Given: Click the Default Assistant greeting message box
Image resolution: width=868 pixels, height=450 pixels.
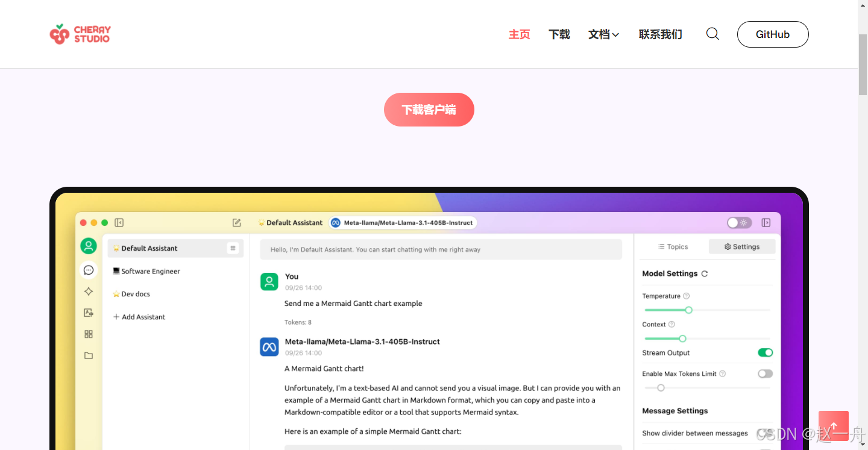Looking at the screenshot, I should (441, 249).
